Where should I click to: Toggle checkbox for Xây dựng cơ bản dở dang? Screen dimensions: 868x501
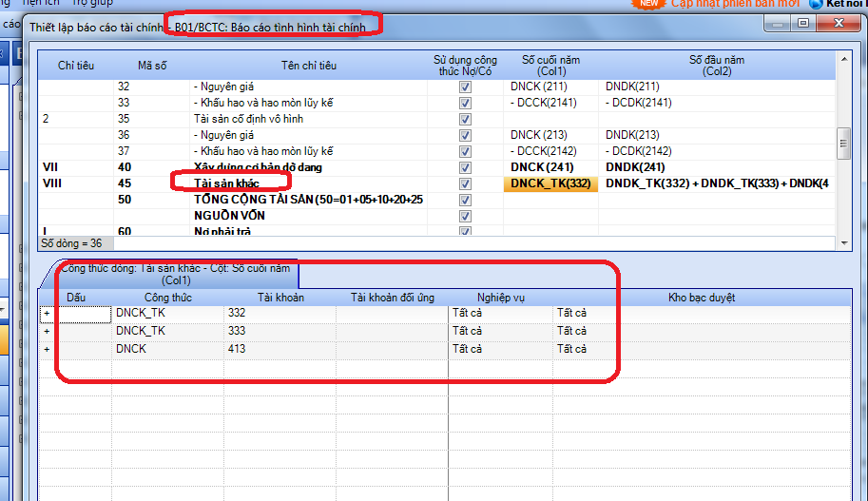click(465, 167)
